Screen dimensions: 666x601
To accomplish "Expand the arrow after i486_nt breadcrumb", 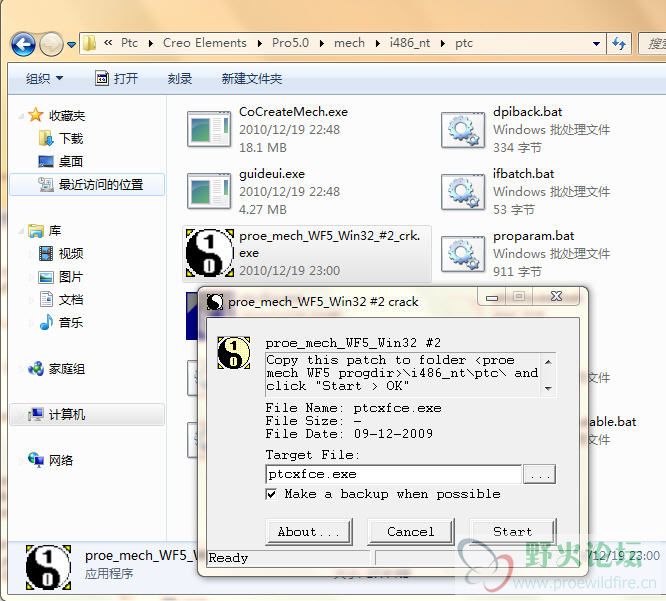I will pyautogui.click(x=443, y=43).
